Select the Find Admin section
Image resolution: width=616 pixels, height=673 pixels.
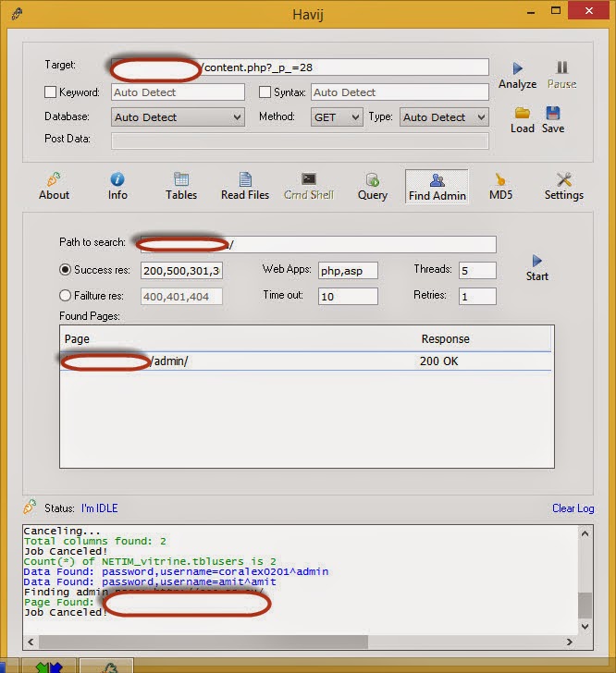(x=437, y=187)
